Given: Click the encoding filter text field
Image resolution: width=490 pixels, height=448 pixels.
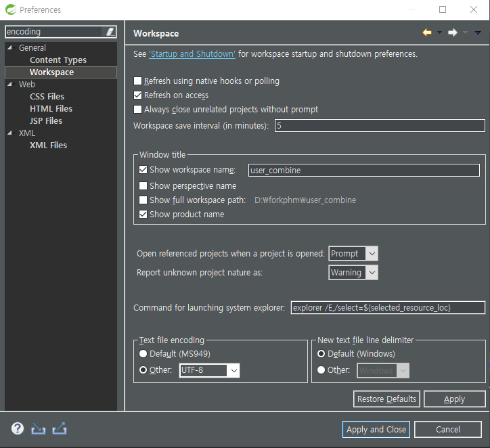Looking at the screenshot, I should (x=55, y=32).
